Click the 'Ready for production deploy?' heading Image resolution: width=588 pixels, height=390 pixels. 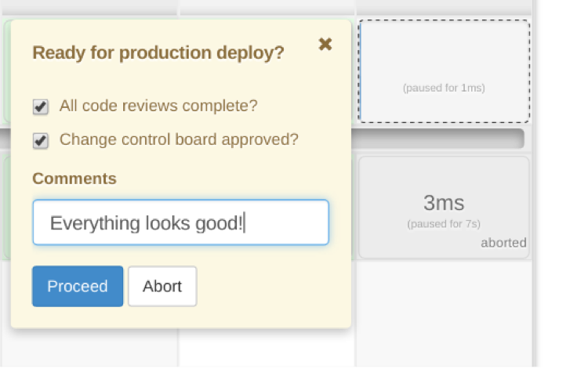[158, 53]
